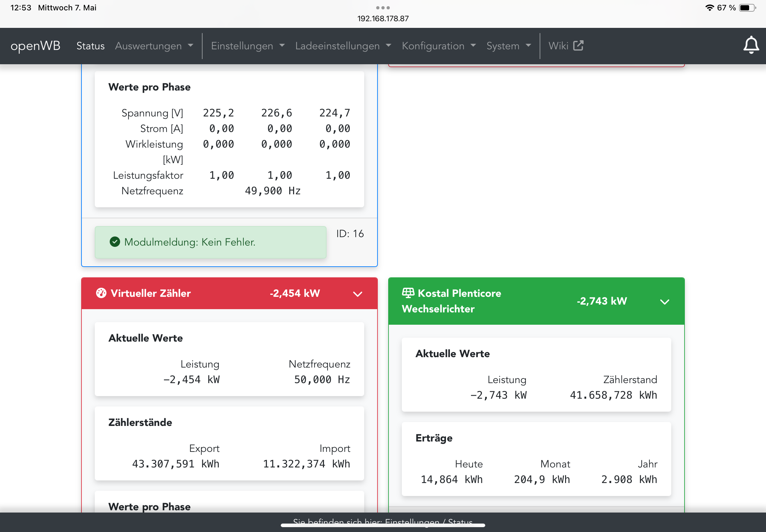The image size is (766, 532).
Task: Click the gauge icon on Virtueller Zähler
Action: coord(101,293)
